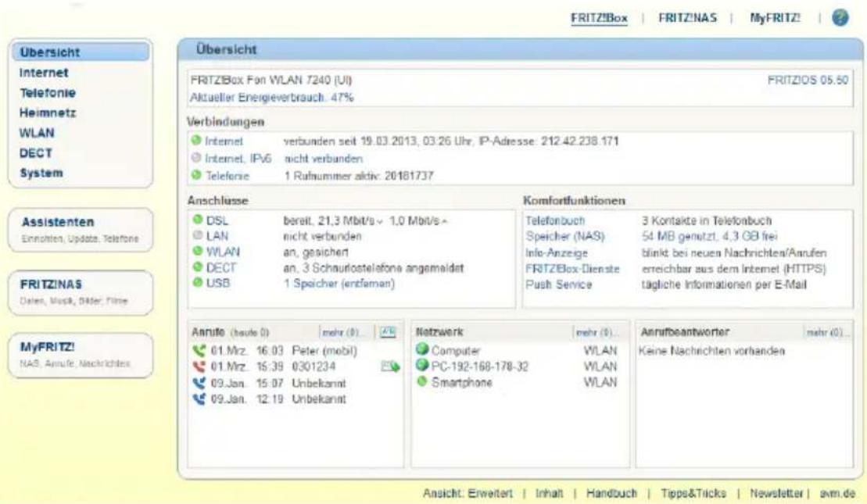Open the Telefonbuch link
Screen dimensions: 867x504
(554, 220)
